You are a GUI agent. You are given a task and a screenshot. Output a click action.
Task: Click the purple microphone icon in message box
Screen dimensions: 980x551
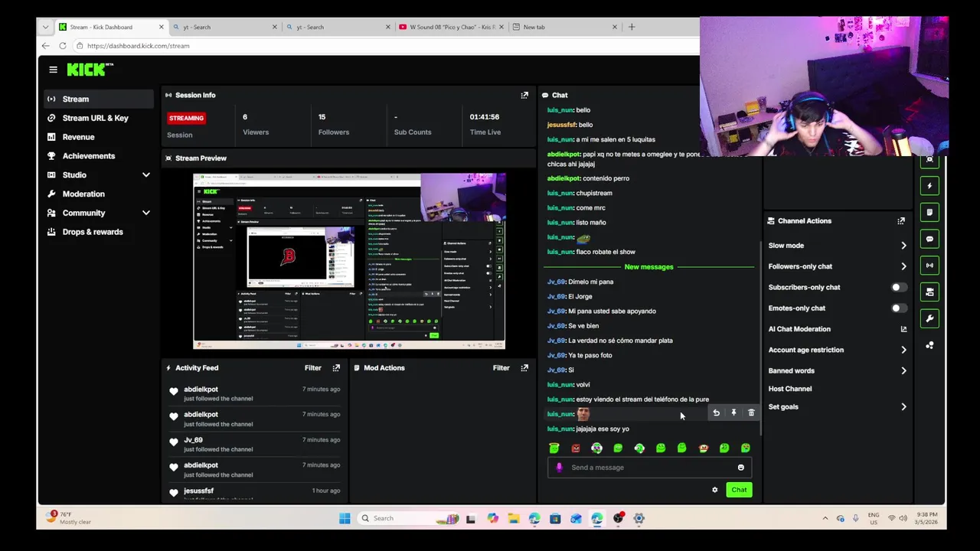pyautogui.click(x=559, y=468)
